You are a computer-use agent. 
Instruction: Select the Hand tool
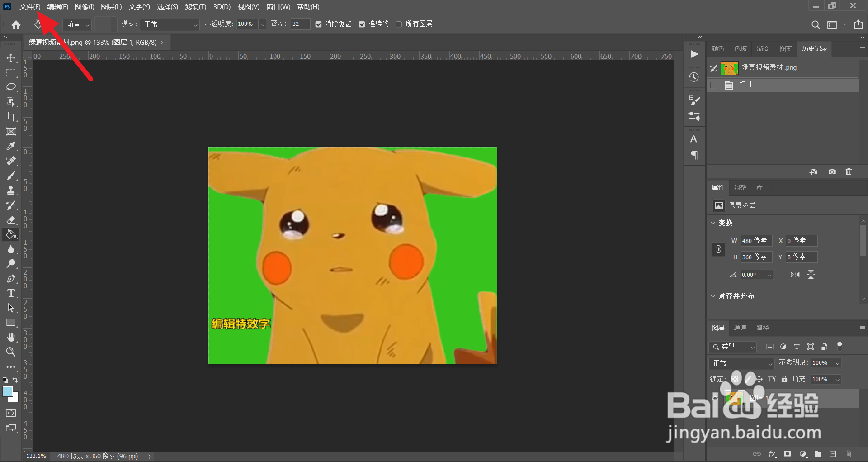pos(11,337)
